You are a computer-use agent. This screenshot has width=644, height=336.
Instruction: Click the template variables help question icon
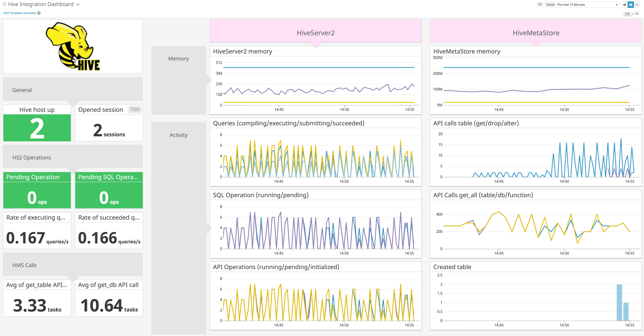point(39,13)
